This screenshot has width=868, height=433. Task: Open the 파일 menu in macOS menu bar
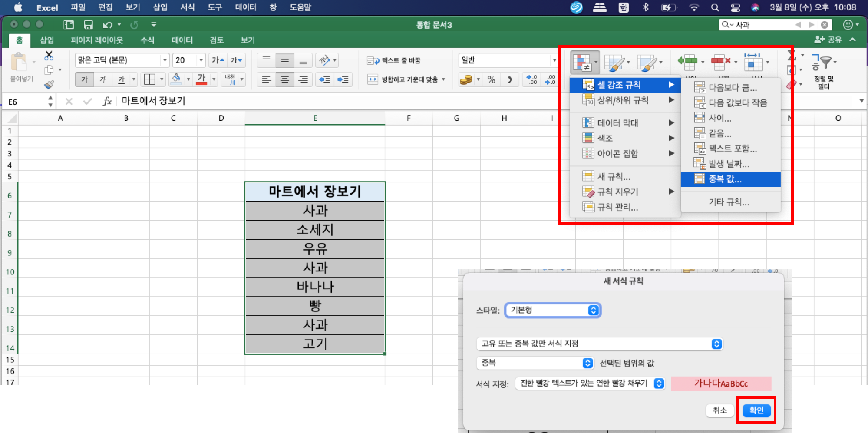78,7
